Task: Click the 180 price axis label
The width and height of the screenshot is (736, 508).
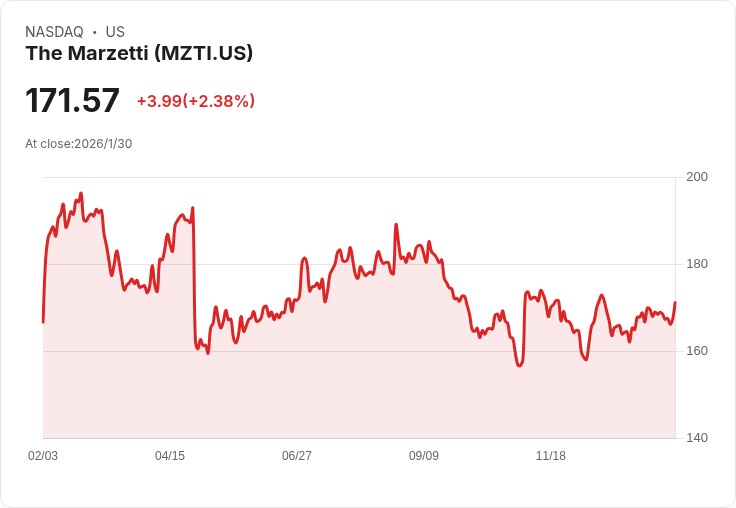Action: [697, 264]
